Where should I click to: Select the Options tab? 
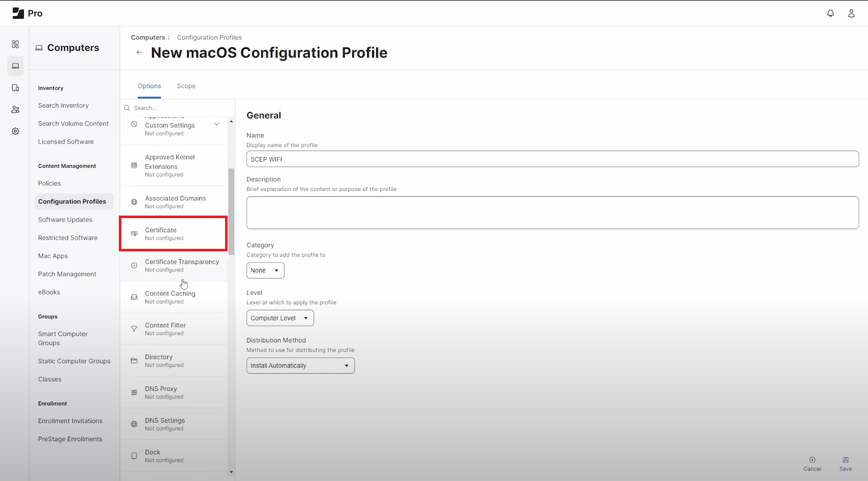(150, 86)
